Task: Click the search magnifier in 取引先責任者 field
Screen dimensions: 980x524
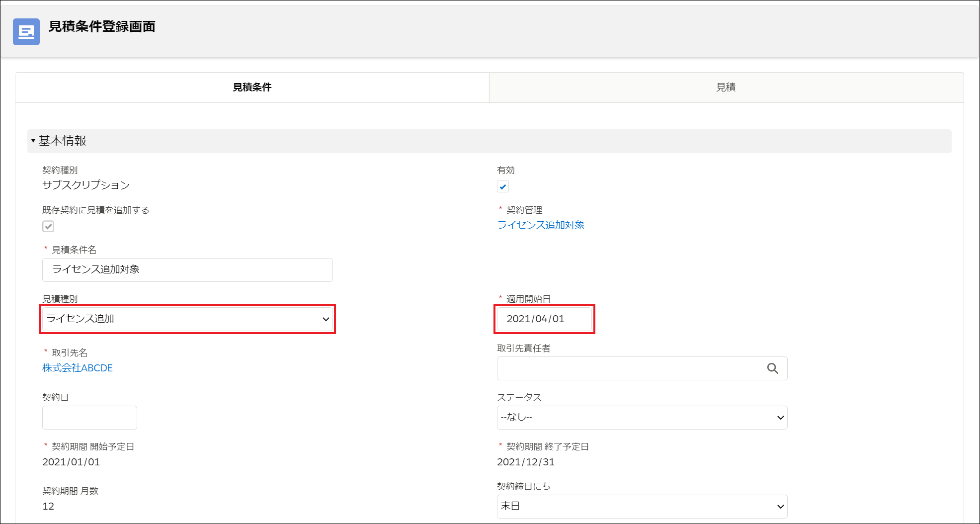Action: [x=772, y=368]
